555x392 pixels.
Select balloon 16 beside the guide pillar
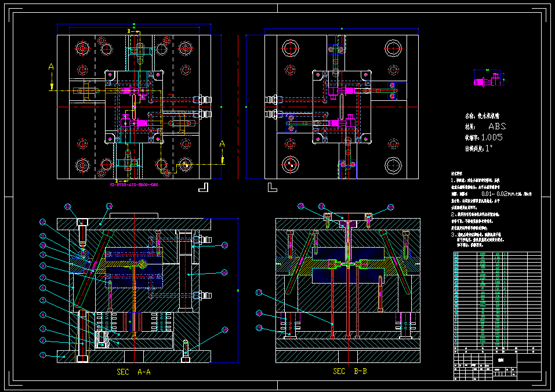pos(224,273)
